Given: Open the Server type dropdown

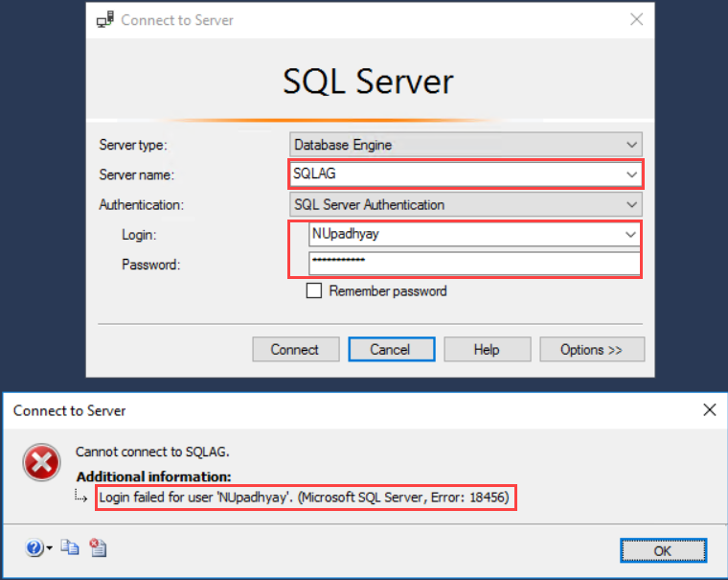Looking at the screenshot, I should 631,145.
